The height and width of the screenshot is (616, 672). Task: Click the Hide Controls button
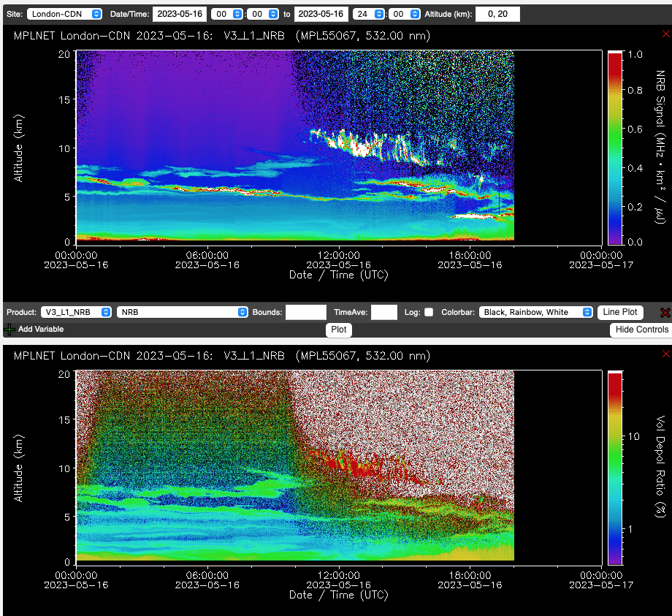(641, 330)
